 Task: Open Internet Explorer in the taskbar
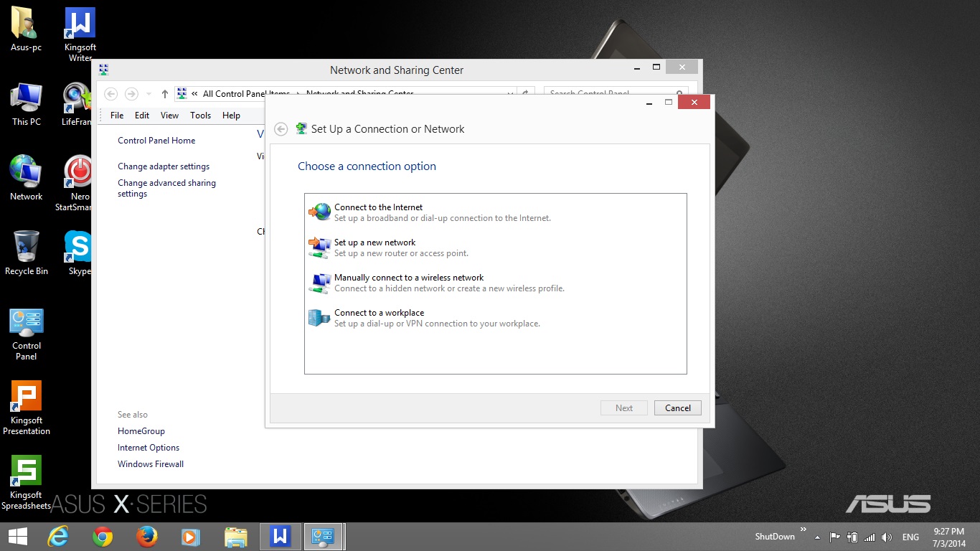pos(58,537)
